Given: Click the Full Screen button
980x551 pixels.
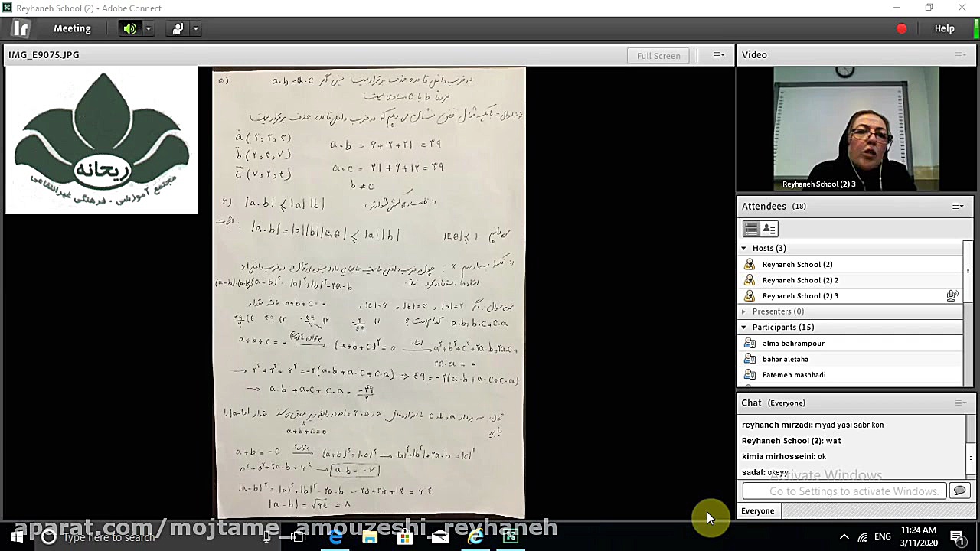Looking at the screenshot, I should [x=658, y=55].
